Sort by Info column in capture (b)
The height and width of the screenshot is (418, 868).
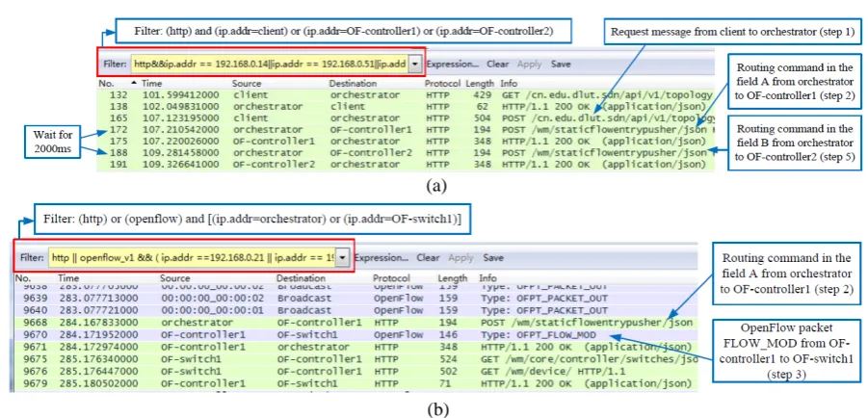(487, 278)
